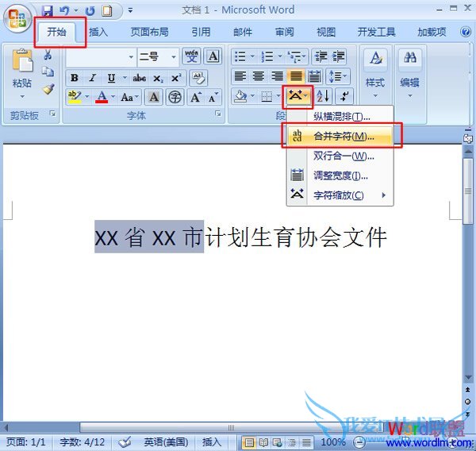Choose 调整宽度 from the menu
The width and height of the screenshot is (476, 451).
point(340,175)
